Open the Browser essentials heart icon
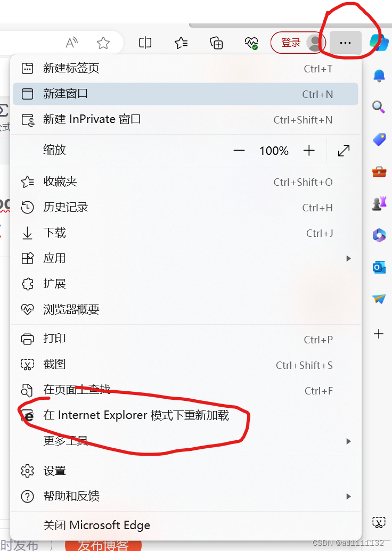This screenshot has width=392, height=551. [x=251, y=43]
